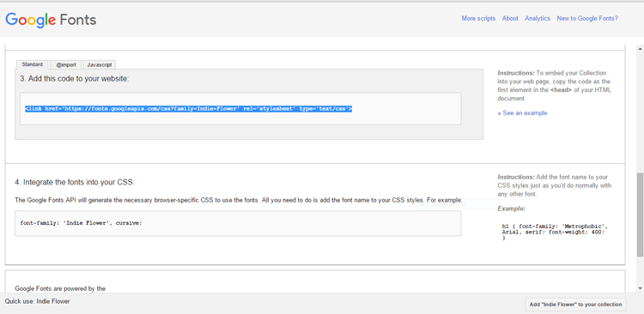The width and height of the screenshot is (644, 314).
Task: Click the Google Fonts logo
Action: pos(51,19)
